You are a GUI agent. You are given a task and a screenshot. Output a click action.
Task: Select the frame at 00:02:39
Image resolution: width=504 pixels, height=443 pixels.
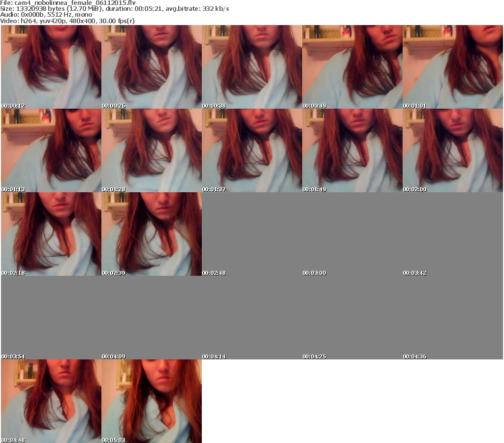click(151, 234)
